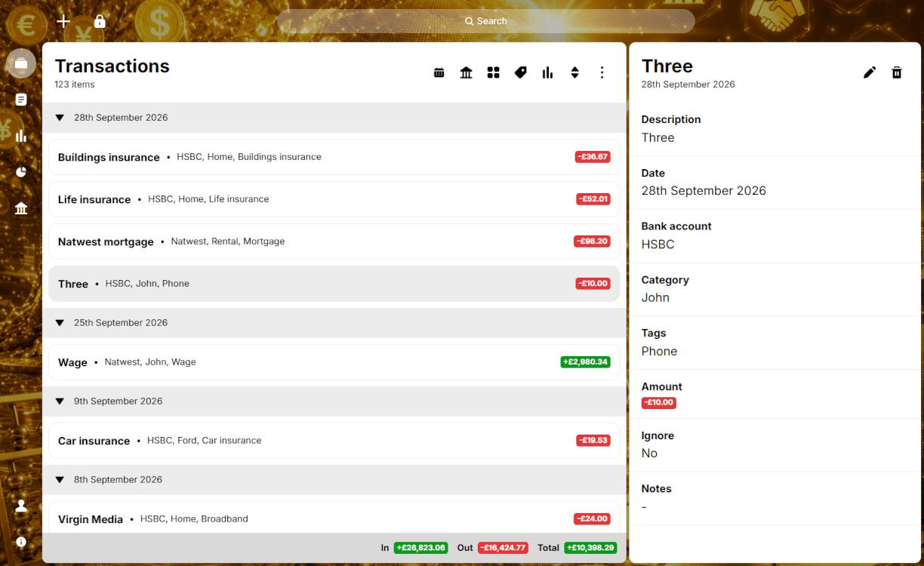Open the bank accounts icon in sidebar
The image size is (924, 566).
click(x=21, y=208)
